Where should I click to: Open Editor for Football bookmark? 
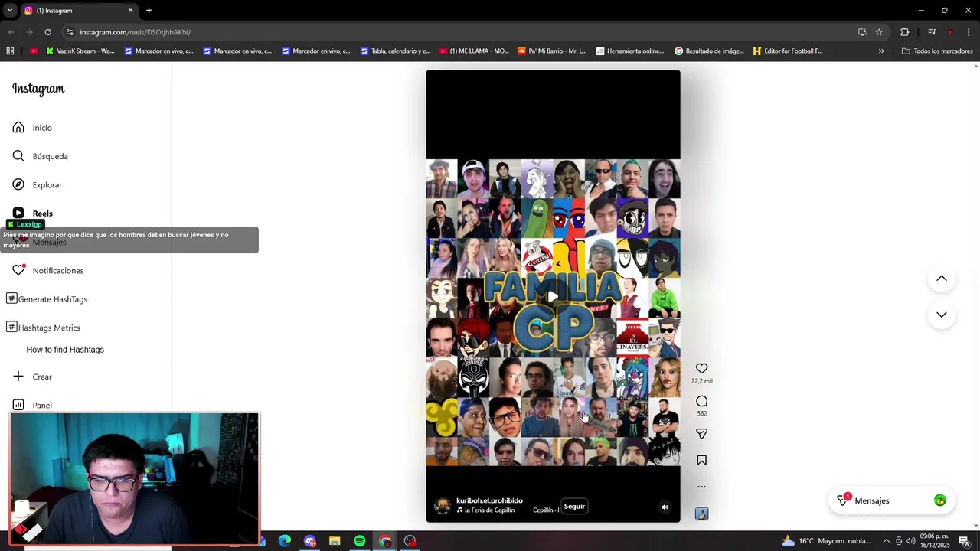point(788,51)
